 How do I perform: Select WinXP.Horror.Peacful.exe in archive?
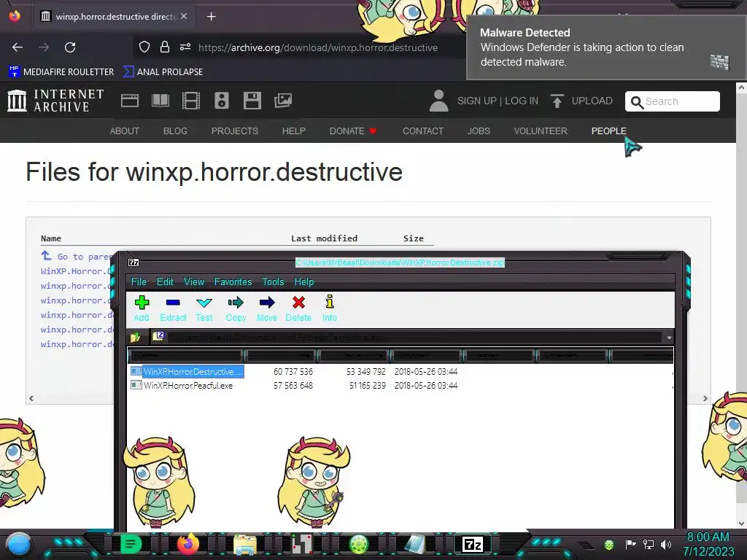click(182, 385)
